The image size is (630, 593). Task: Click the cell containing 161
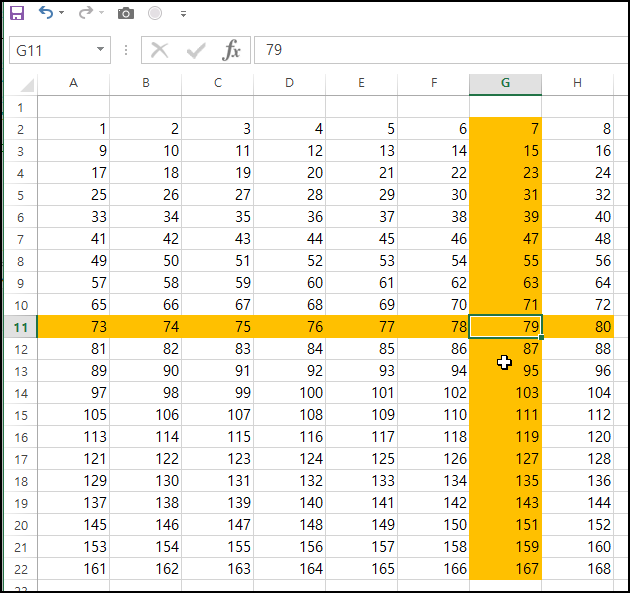coord(74,568)
